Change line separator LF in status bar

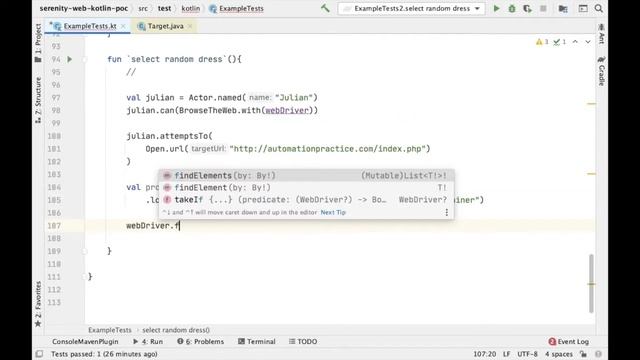click(506, 354)
